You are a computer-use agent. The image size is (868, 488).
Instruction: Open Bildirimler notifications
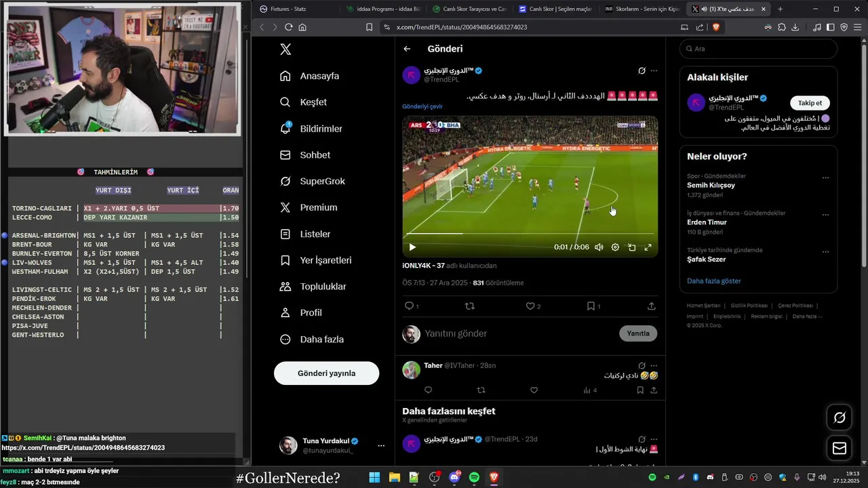point(311,129)
